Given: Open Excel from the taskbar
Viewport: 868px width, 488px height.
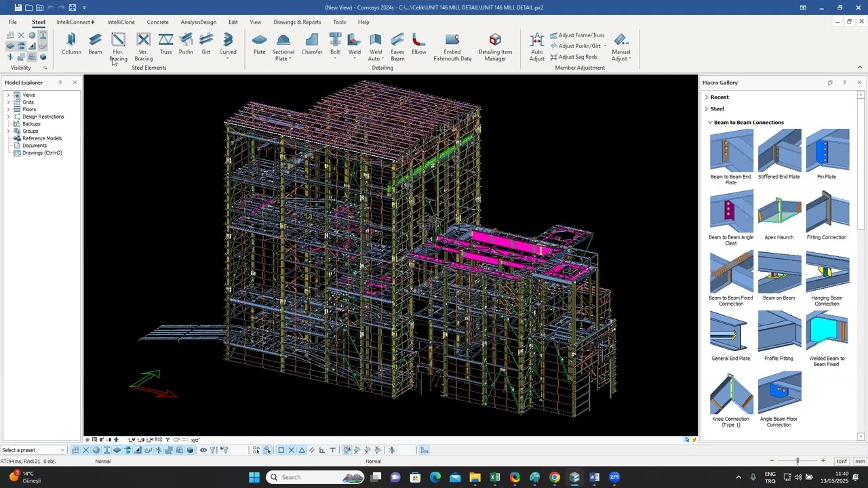Looking at the screenshot, I should (495, 477).
